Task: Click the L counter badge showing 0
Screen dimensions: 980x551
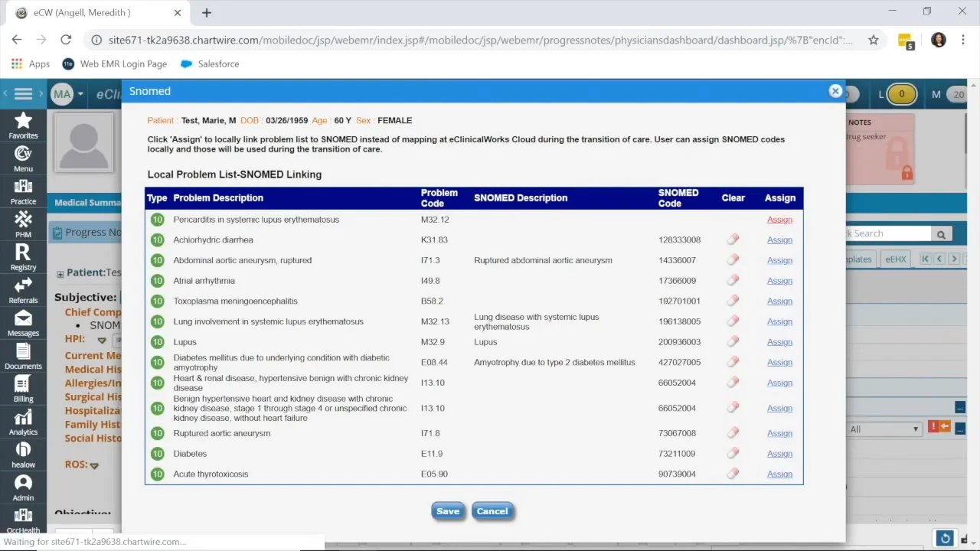Action: tap(901, 94)
